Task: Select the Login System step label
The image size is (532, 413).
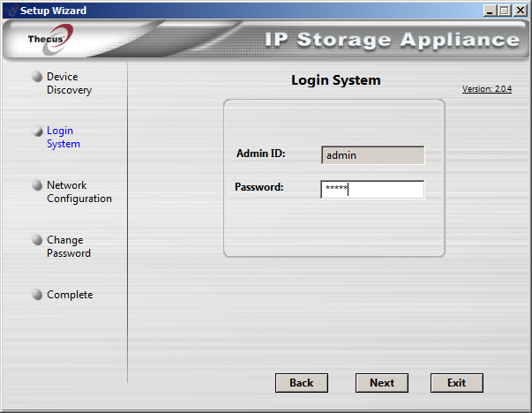Action: pos(64,137)
